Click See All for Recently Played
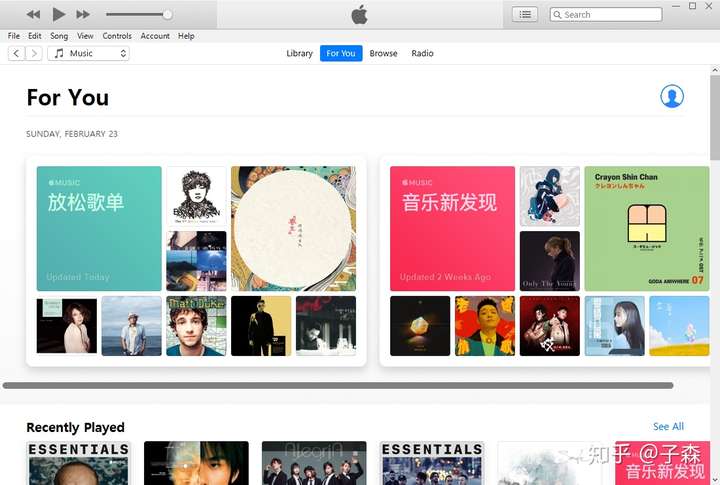 point(668,427)
